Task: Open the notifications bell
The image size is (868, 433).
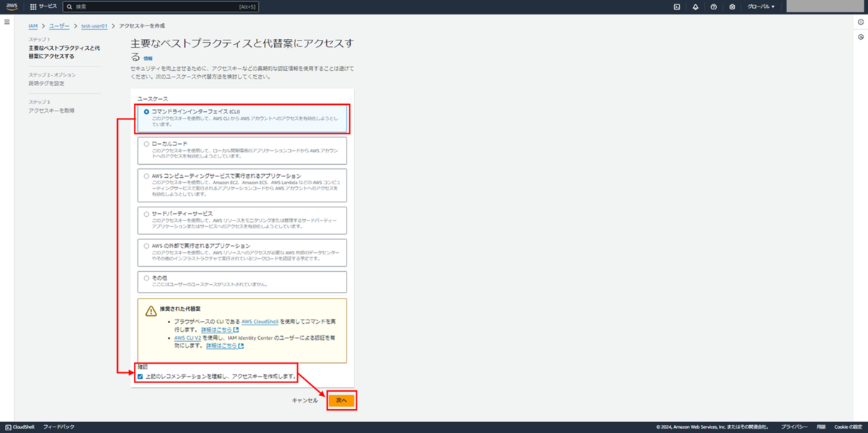Action: (695, 7)
